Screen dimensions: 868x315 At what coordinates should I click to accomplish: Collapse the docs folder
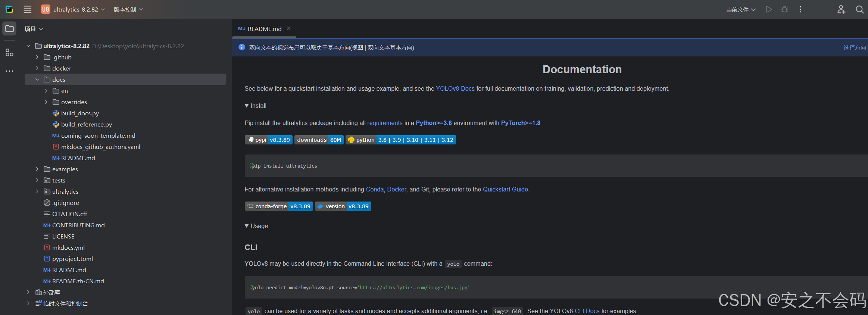point(37,79)
